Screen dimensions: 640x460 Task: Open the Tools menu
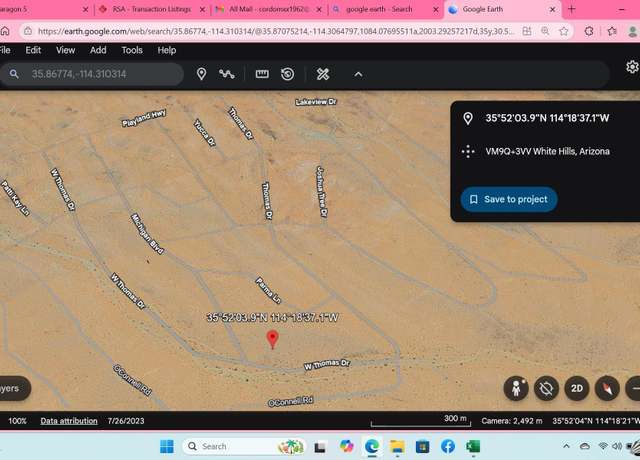132,50
